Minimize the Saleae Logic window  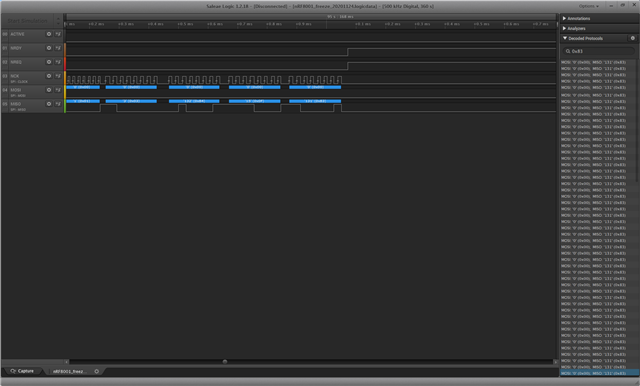[x=611, y=5]
